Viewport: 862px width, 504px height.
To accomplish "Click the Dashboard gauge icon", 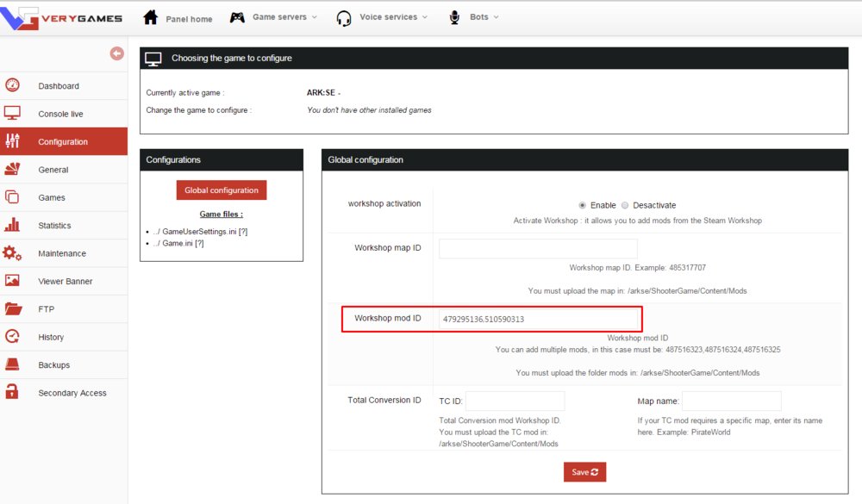I will tap(12, 85).
